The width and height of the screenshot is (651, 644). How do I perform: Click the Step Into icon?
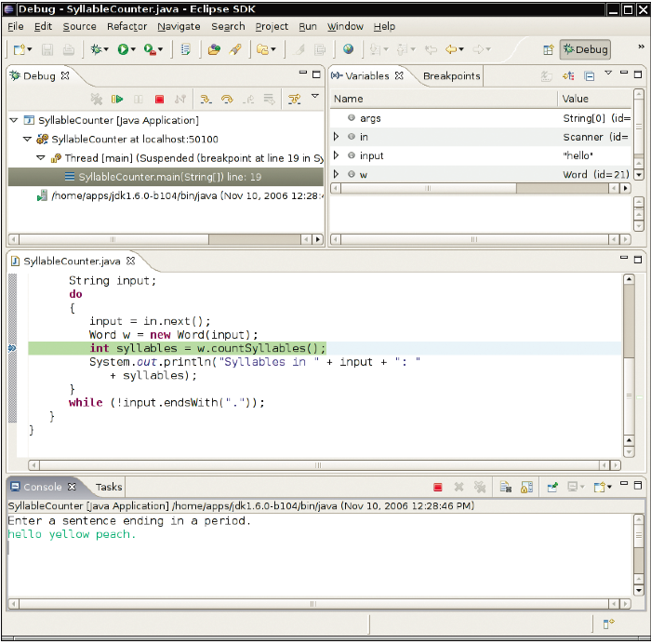[206, 99]
